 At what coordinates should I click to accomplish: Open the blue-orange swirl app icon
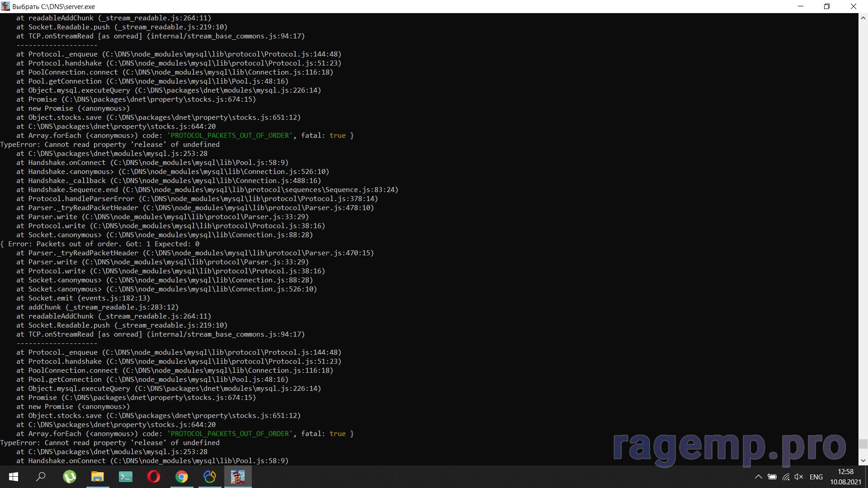click(210, 477)
